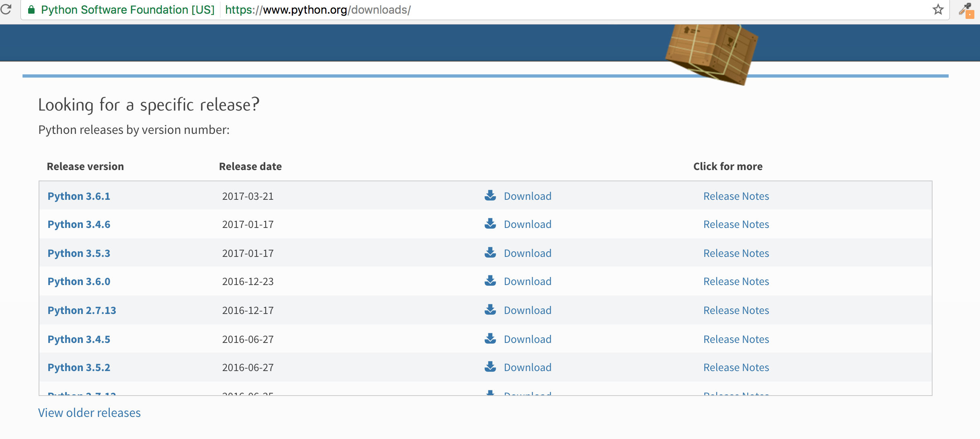Screen dimensions: 980x439
Task: Open Release Notes for Python 3.6.1
Action: click(x=736, y=195)
